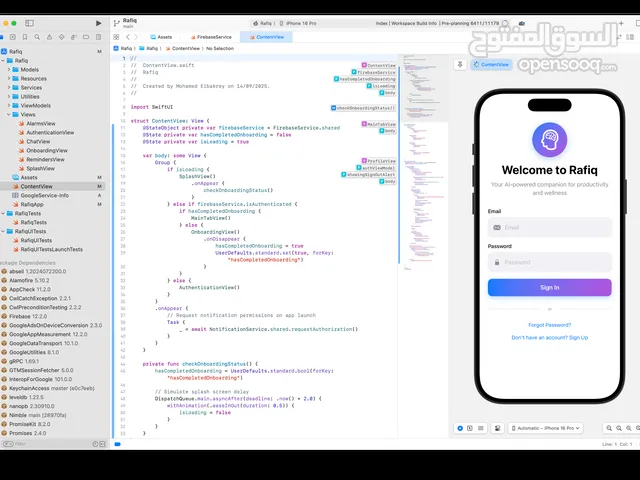
Task: Open the debug navigator icon
Action: click(74, 37)
